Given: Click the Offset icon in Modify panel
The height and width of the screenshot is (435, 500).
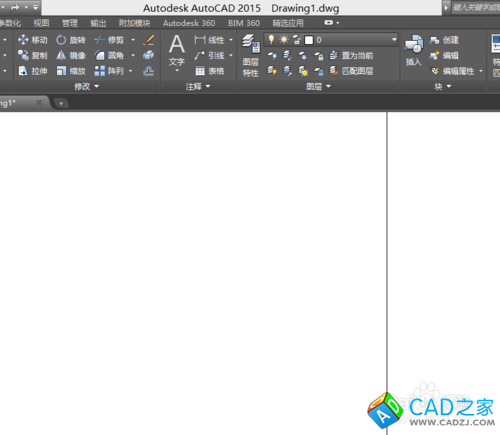Looking at the screenshot, I should [x=148, y=71].
